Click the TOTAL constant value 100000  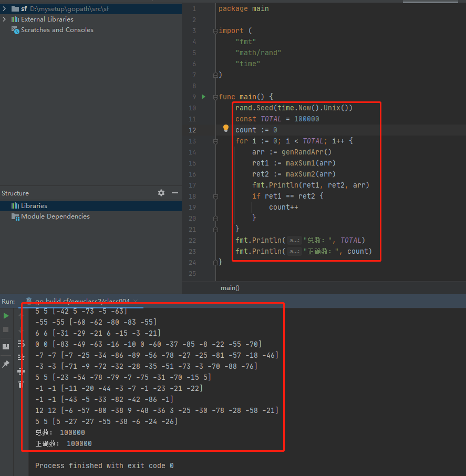coord(307,119)
